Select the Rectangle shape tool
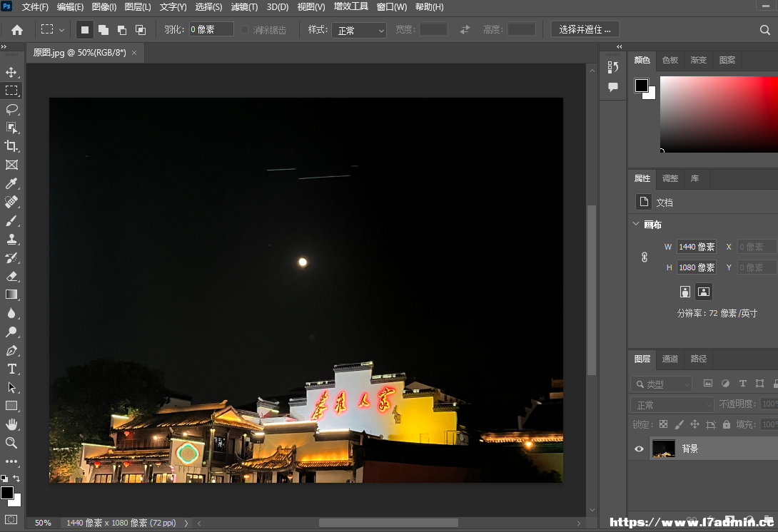 tap(11, 406)
